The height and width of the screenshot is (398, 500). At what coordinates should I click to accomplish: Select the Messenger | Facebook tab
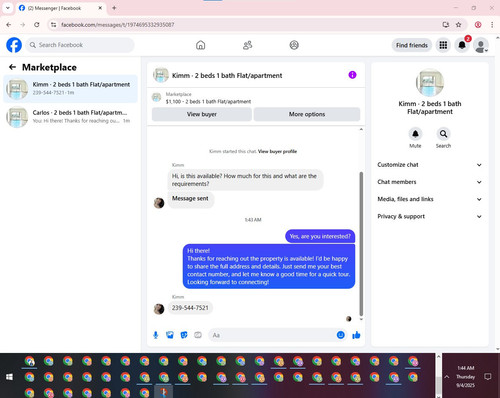(x=60, y=8)
